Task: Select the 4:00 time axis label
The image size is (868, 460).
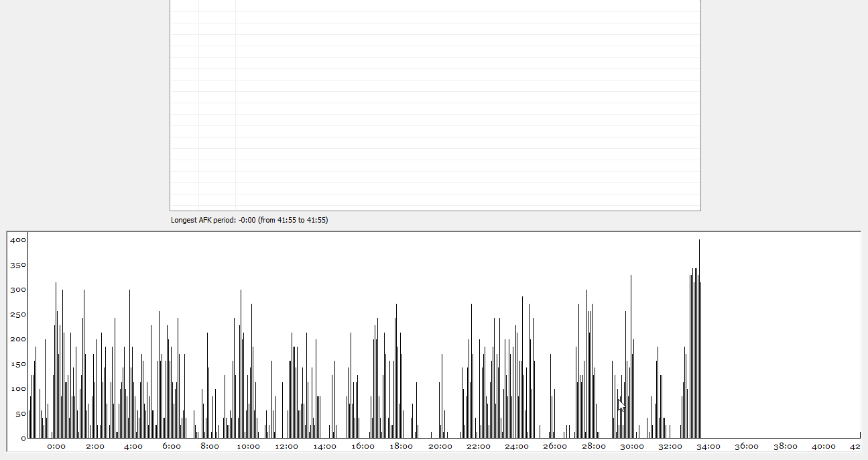Action: click(133, 447)
